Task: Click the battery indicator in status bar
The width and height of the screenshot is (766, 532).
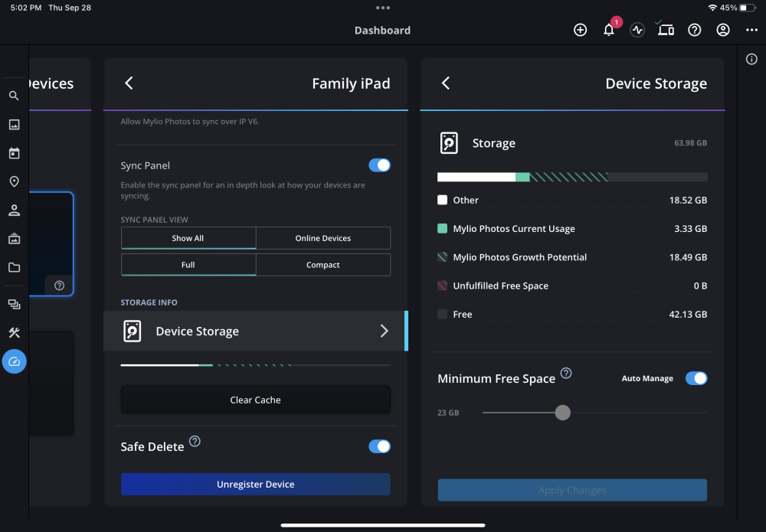Action: click(x=748, y=8)
